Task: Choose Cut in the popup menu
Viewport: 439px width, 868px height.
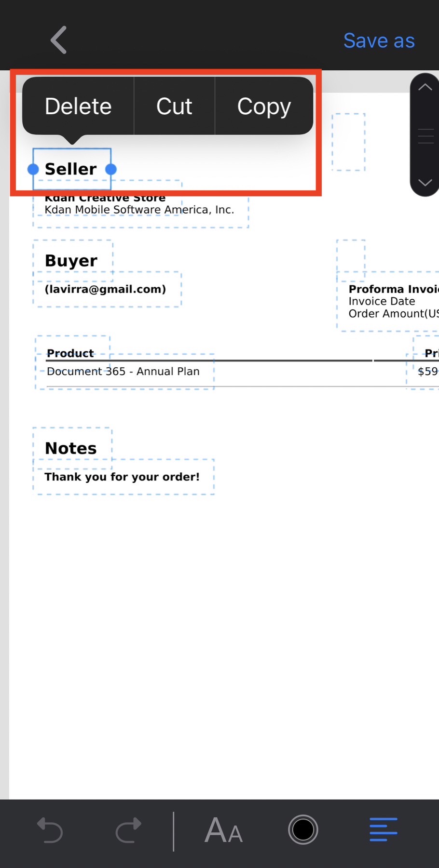Action: (x=174, y=106)
